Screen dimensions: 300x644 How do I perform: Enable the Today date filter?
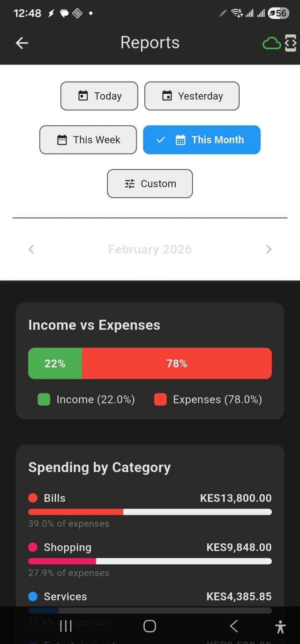click(x=99, y=95)
